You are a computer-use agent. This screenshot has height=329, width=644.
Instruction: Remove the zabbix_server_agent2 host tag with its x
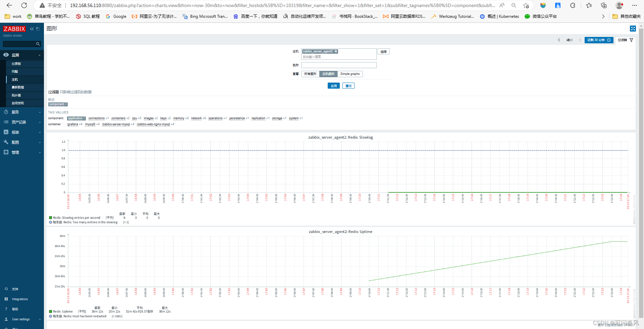point(336,51)
